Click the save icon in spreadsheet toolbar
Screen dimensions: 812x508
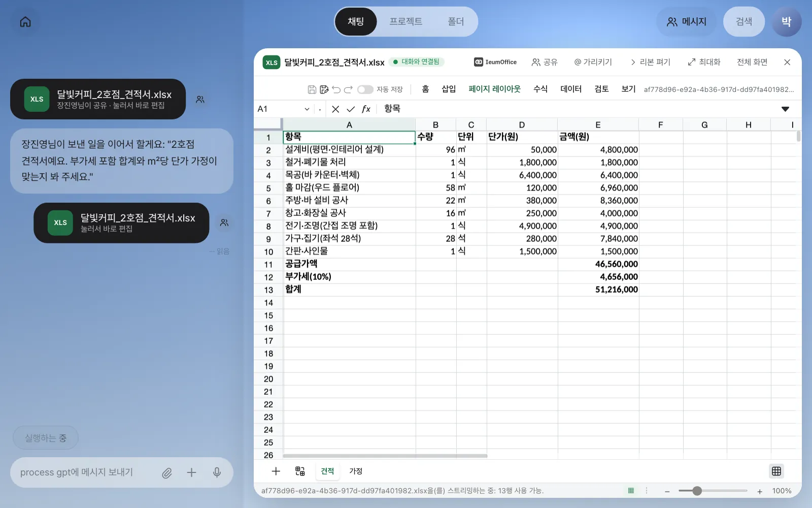(x=312, y=89)
